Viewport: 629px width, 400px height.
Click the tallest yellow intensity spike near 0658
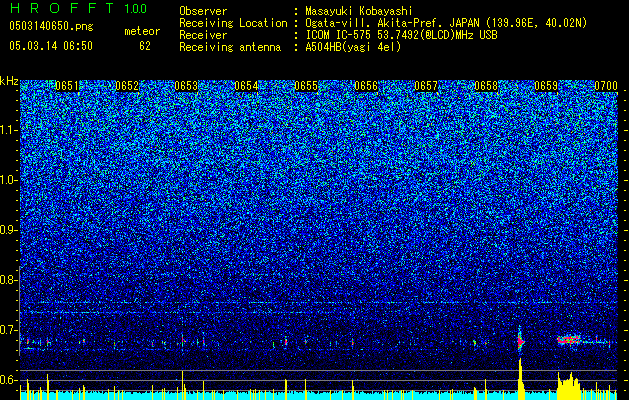pyautogui.click(x=520, y=379)
